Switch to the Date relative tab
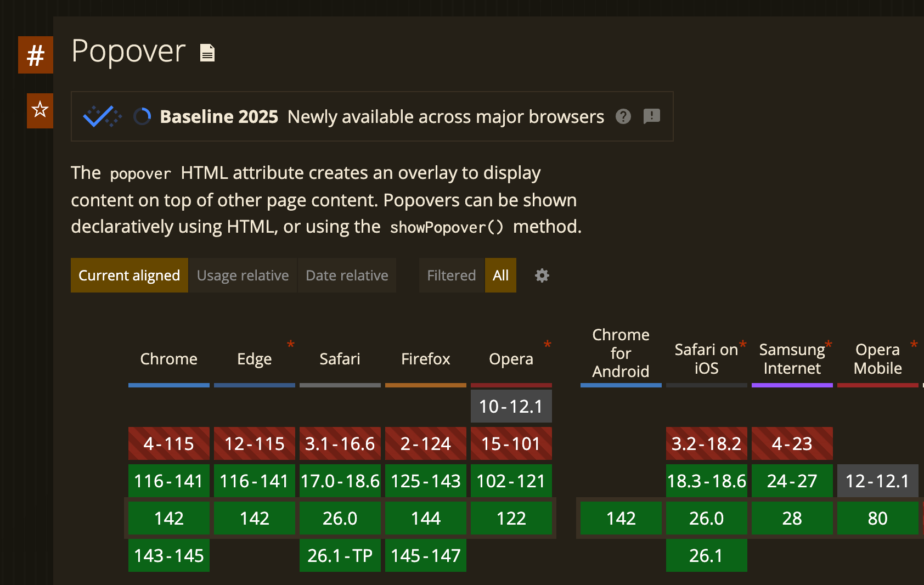Image resolution: width=924 pixels, height=585 pixels. point(347,275)
